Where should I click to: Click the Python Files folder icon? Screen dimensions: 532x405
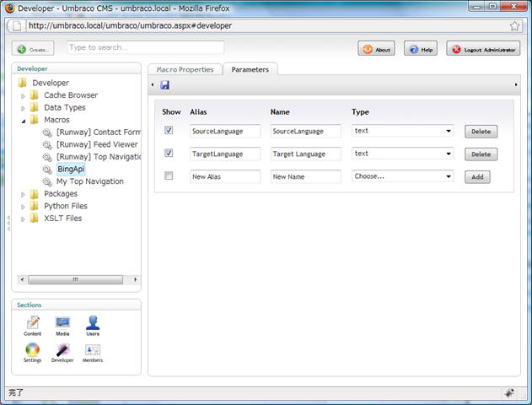[x=35, y=206]
